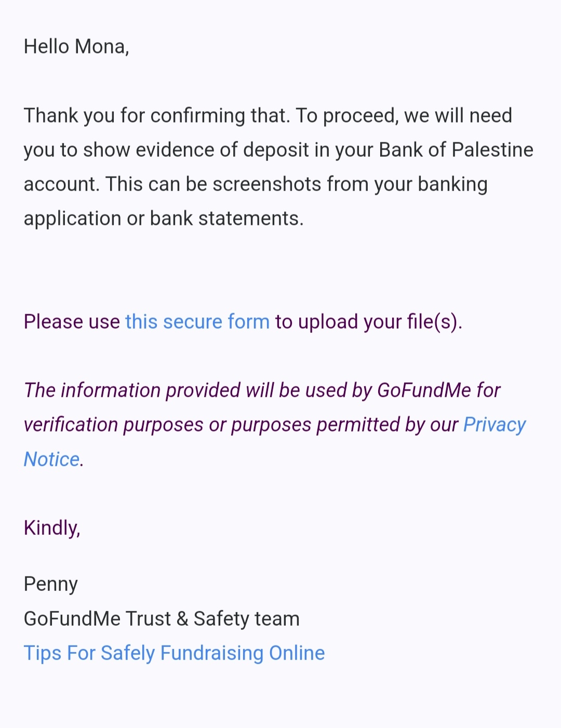The height and width of the screenshot is (728, 561).
Task: Click the 'Hello Mona,' greeting
Action: point(76,47)
